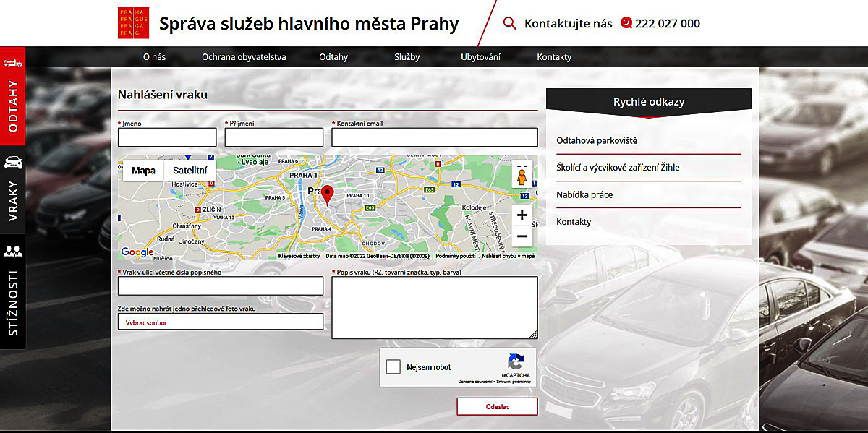Focus the Vrak v ulici address field
This screenshot has width=868, height=433.
[x=221, y=286]
